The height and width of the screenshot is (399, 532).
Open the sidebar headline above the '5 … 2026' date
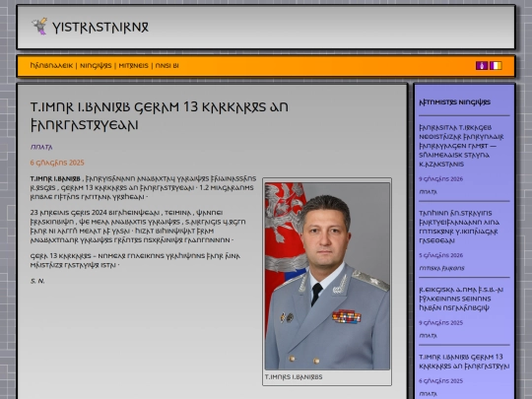click(459, 227)
